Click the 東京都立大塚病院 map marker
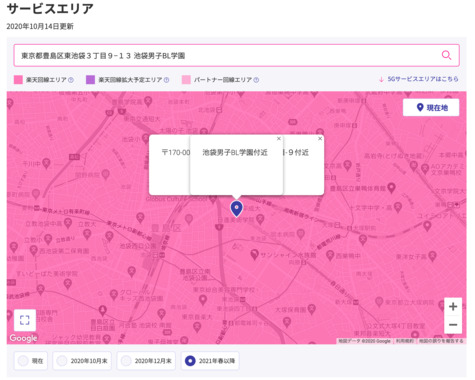Image resolution: width=475 pixels, height=380 pixels. point(379,302)
